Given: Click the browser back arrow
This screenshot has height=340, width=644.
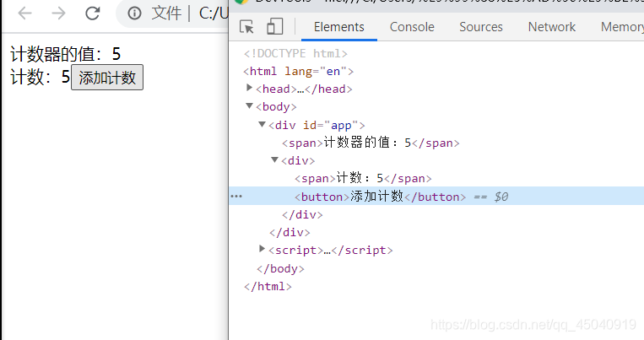Looking at the screenshot, I should pos(25,13).
